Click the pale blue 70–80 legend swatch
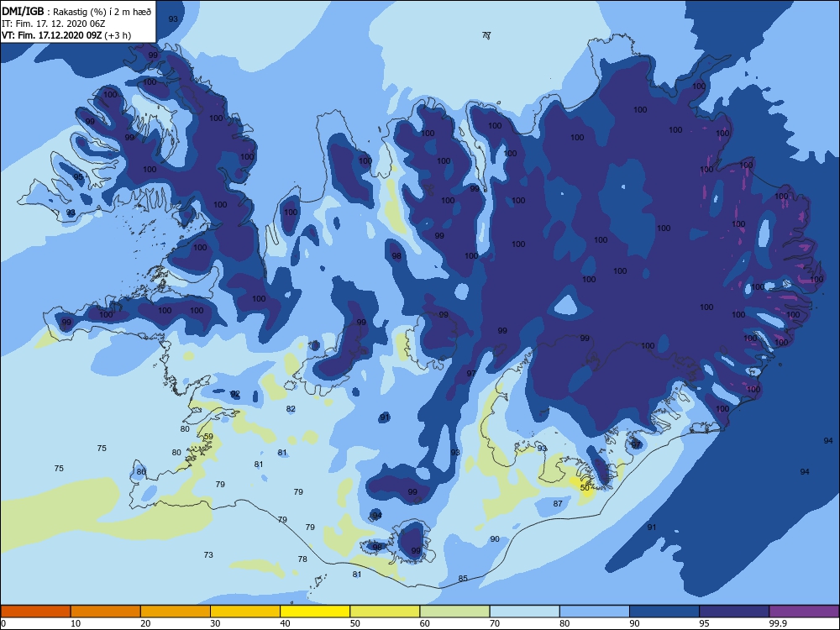Image resolution: width=840 pixels, height=630 pixels. (x=525, y=612)
